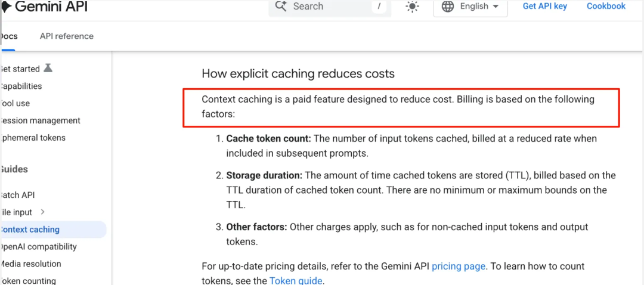This screenshot has width=644, height=285.
Task: Follow the pricing page link
Action: (458, 267)
